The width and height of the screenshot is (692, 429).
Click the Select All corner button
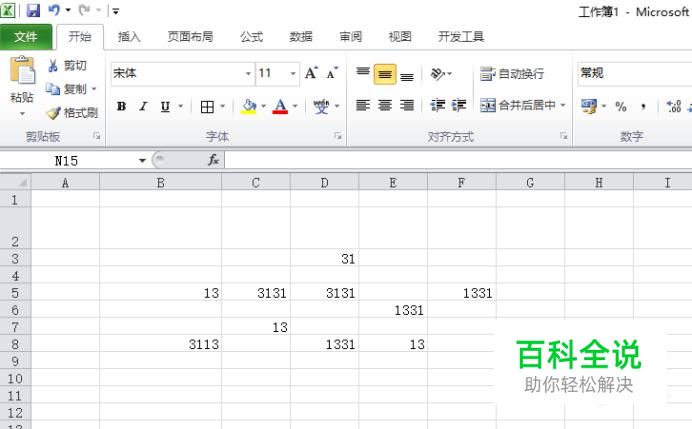tap(15, 182)
